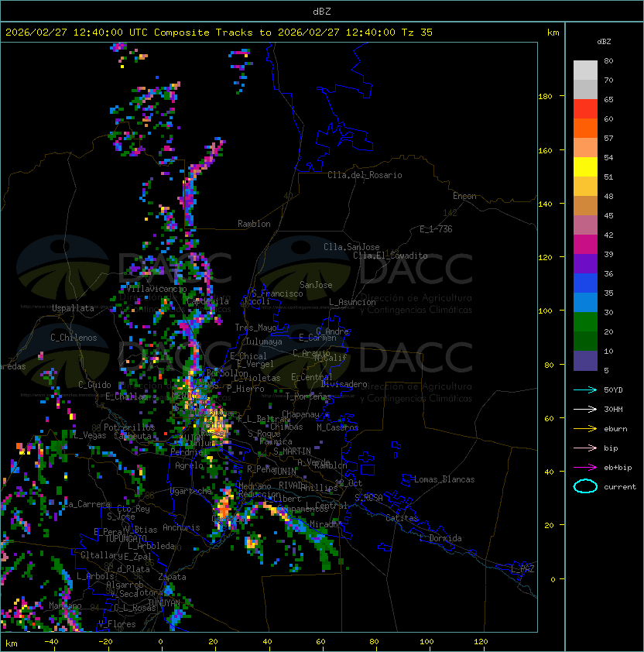Select the Encon map label
644x652 pixels.
tap(464, 196)
